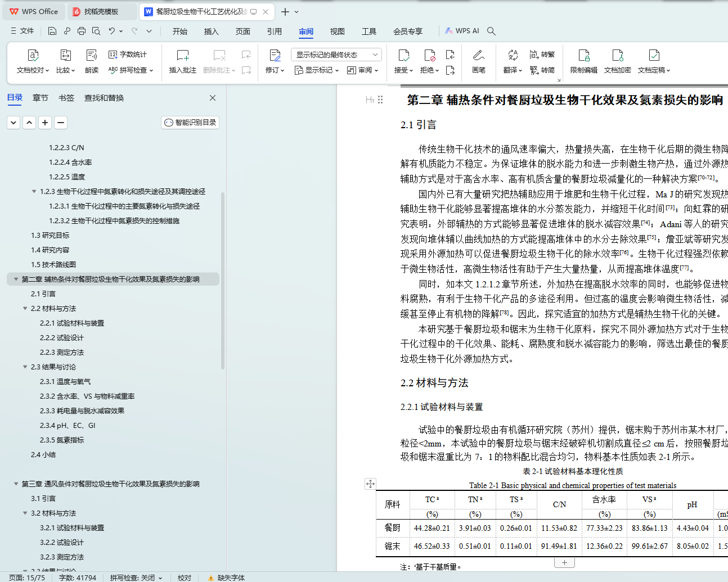Click the add row plus below table
Image resolution: width=728 pixels, height=582 pixels.
564,562
